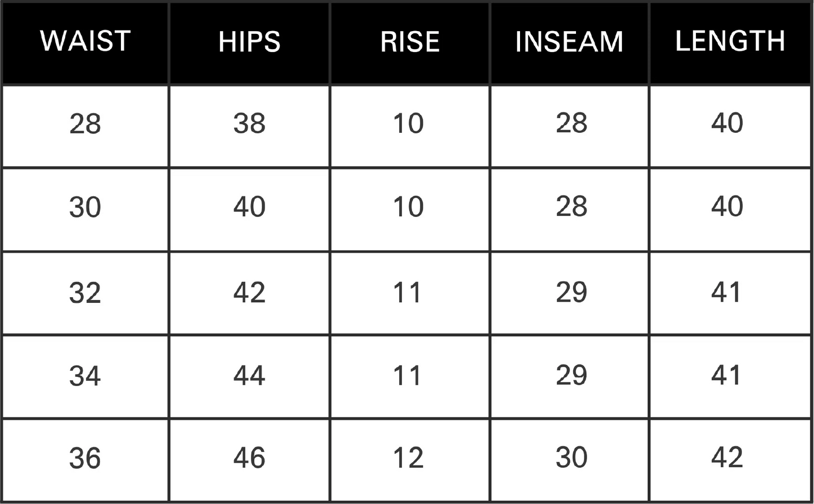The width and height of the screenshot is (814, 504).
Task: Click the INSEAM column header
Action: point(569,42)
